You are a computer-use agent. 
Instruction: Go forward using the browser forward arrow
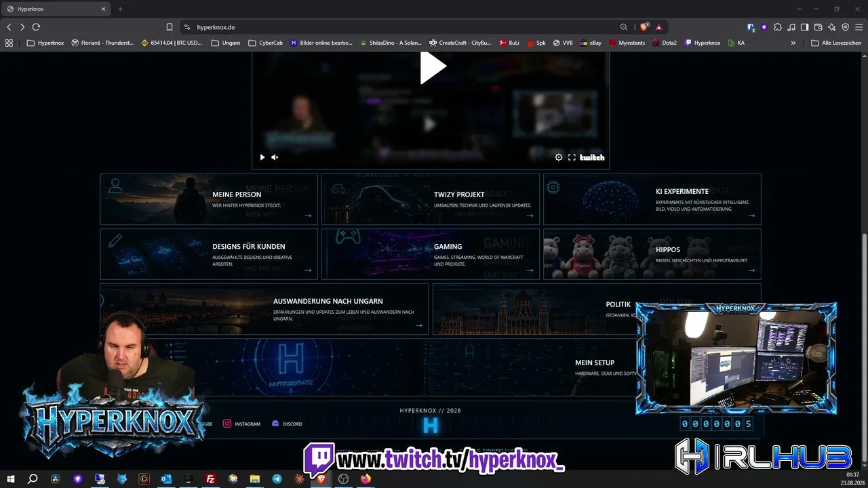pos(22,27)
